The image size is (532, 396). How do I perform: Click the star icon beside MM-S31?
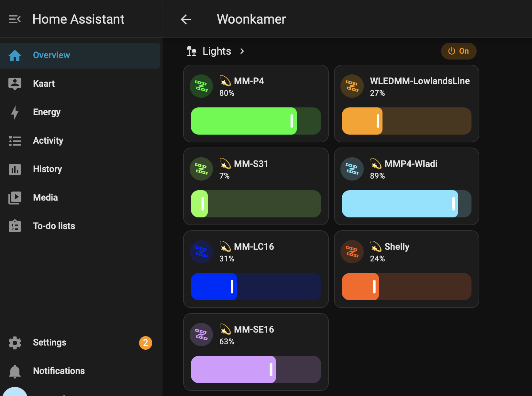(225, 164)
